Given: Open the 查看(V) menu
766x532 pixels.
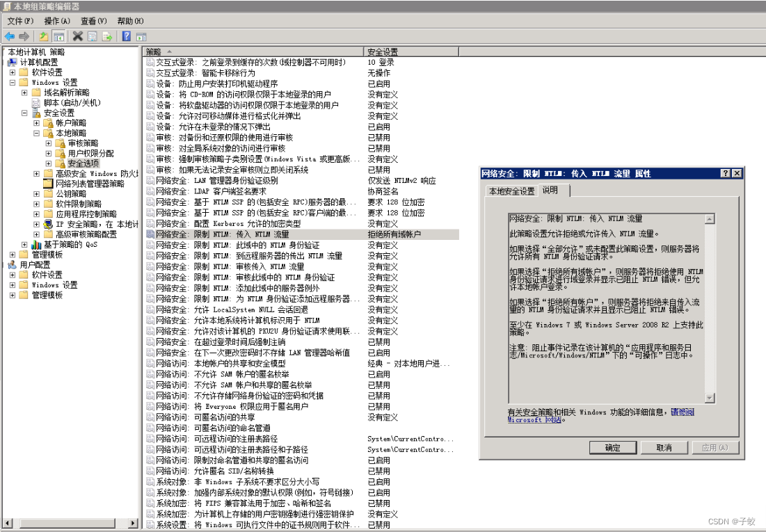Looking at the screenshot, I should [93, 21].
